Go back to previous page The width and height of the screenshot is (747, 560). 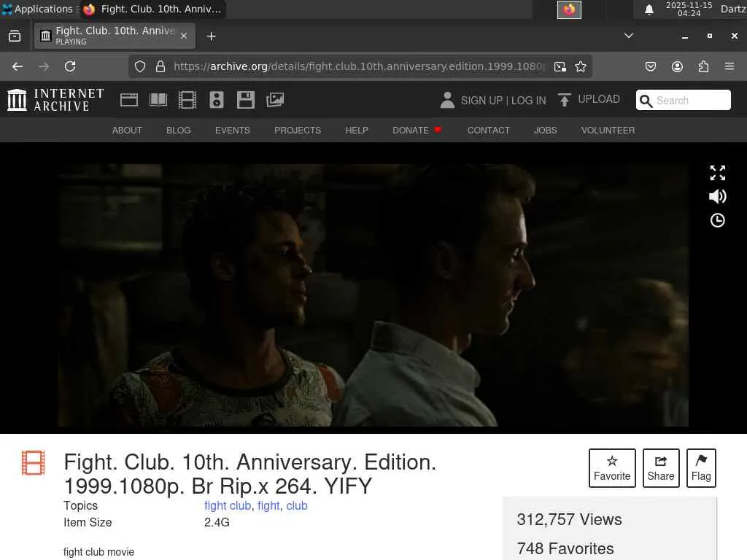click(x=18, y=66)
